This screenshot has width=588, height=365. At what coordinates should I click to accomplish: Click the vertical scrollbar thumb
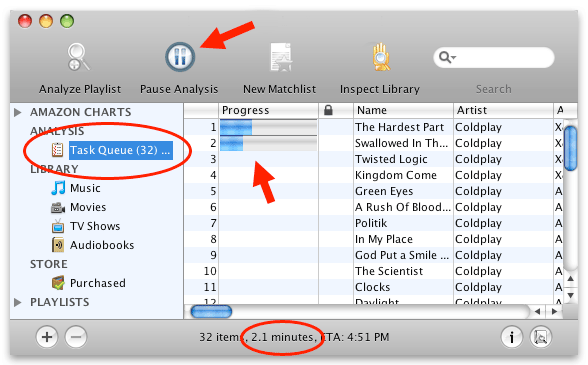[x=570, y=149]
